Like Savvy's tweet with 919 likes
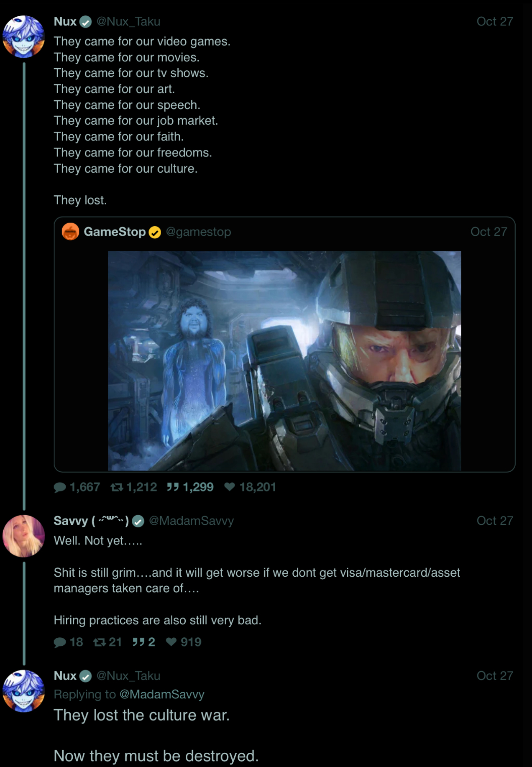This screenshot has height=767, width=532. coord(171,642)
